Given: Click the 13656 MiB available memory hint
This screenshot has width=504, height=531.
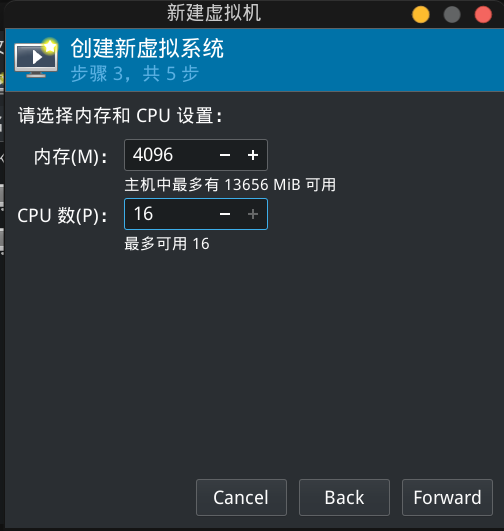Looking at the screenshot, I should tap(230, 185).
